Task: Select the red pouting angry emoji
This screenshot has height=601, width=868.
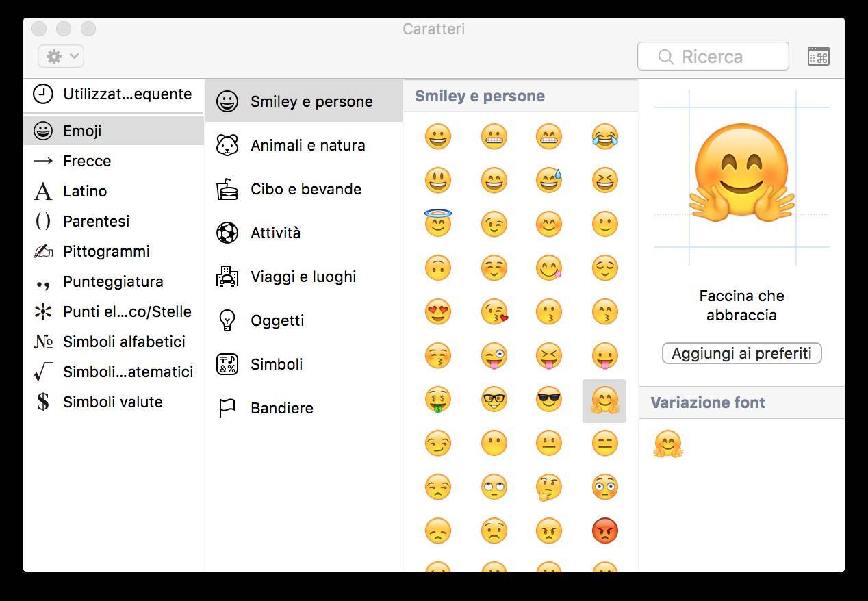Action: [605, 530]
